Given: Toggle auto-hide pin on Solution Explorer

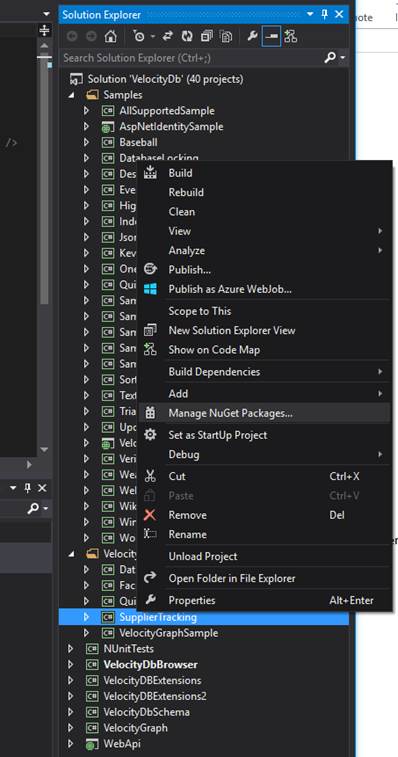Looking at the screenshot, I should [325, 14].
